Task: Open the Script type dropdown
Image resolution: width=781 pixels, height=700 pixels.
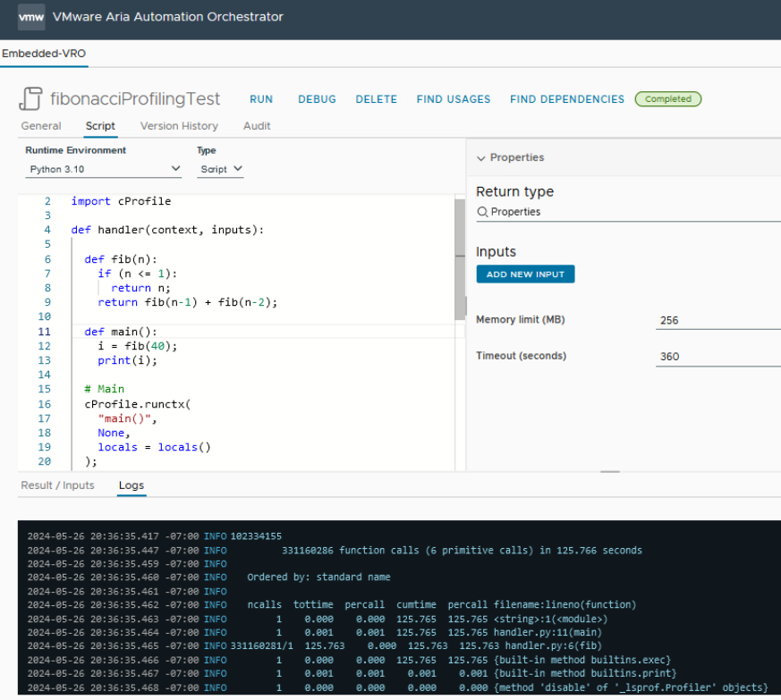Action: pos(220,169)
